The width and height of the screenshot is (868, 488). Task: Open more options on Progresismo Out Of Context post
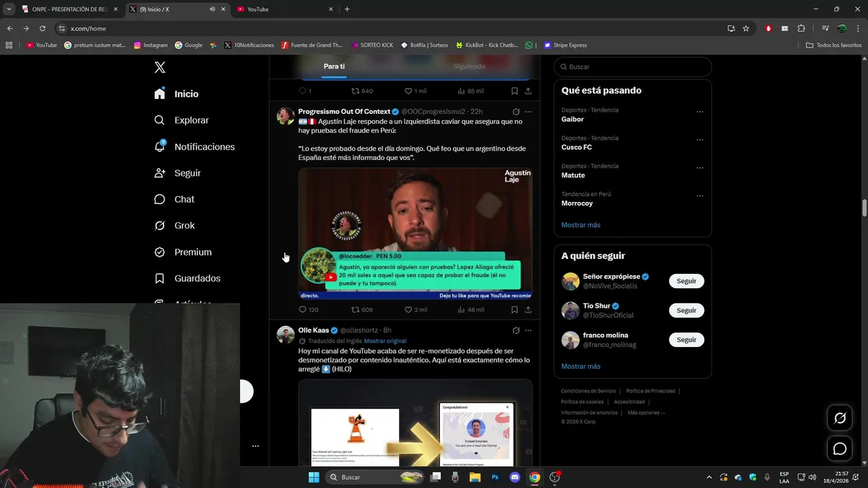coord(528,112)
